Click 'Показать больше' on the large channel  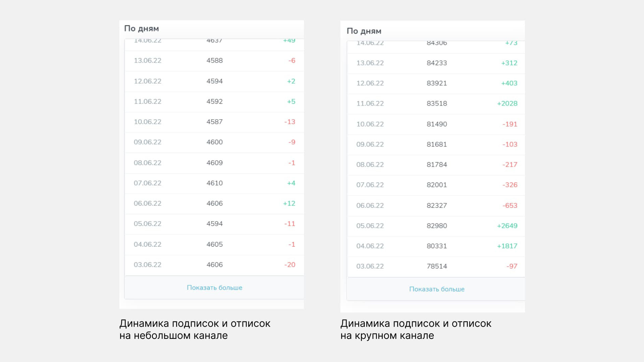[x=436, y=289]
